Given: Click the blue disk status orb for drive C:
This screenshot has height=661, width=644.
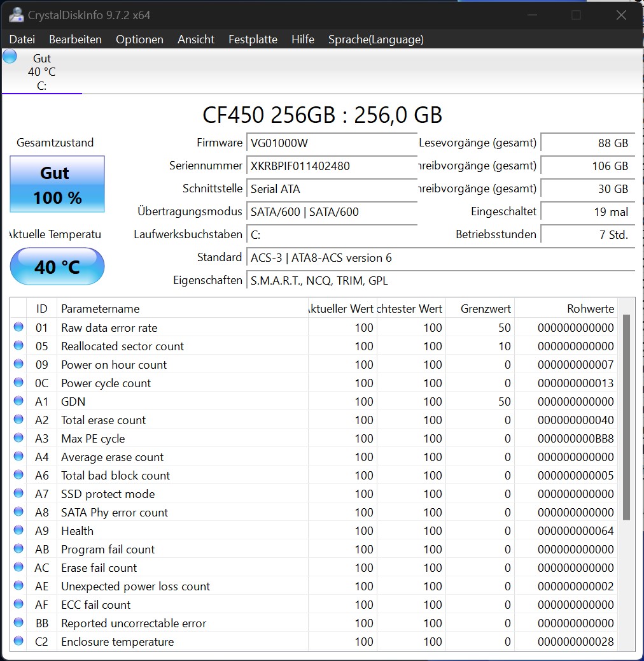Looking at the screenshot, I should pos(10,57).
